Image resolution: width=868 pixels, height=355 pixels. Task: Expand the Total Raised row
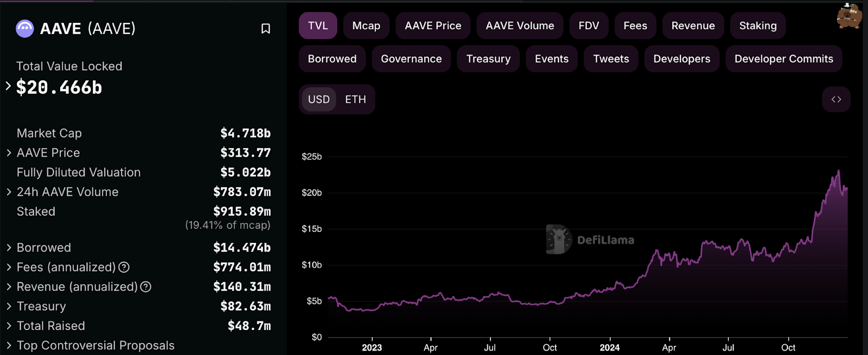pos(9,326)
